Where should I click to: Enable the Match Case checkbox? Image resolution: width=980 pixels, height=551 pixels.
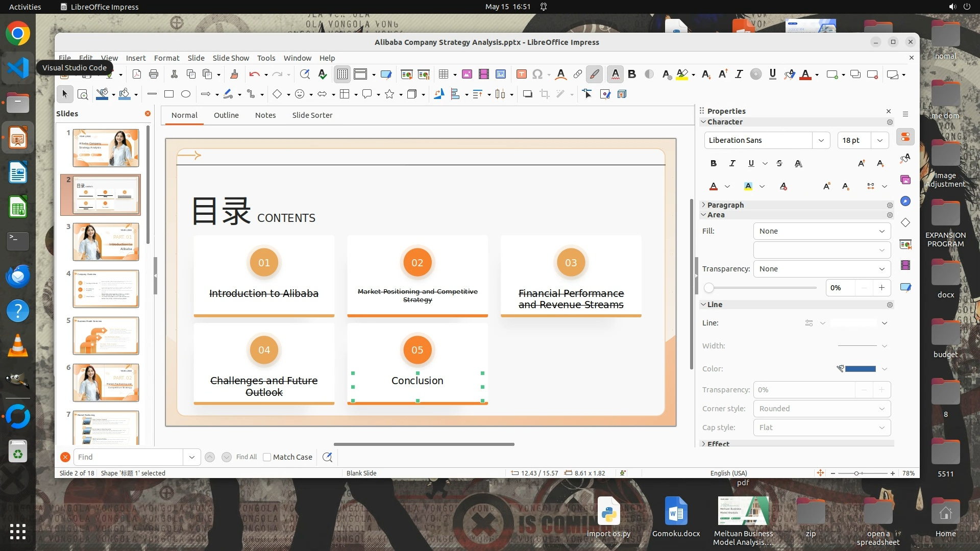tap(267, 457)
